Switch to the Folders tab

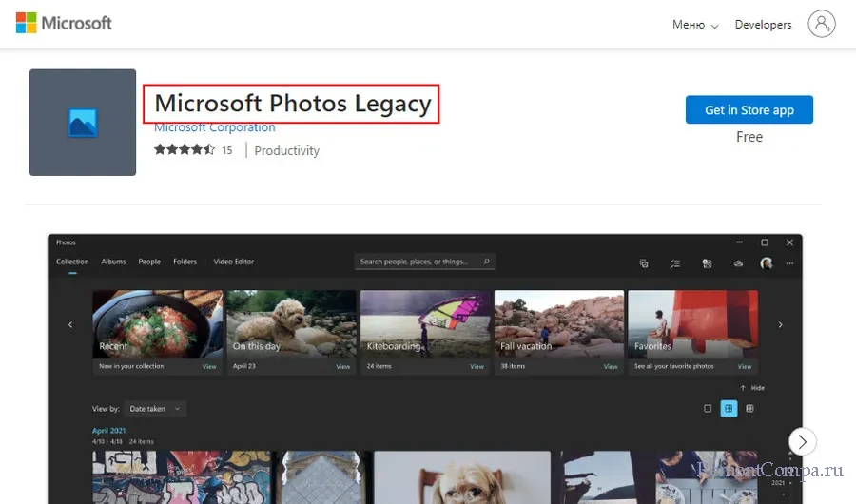point(185,262)
